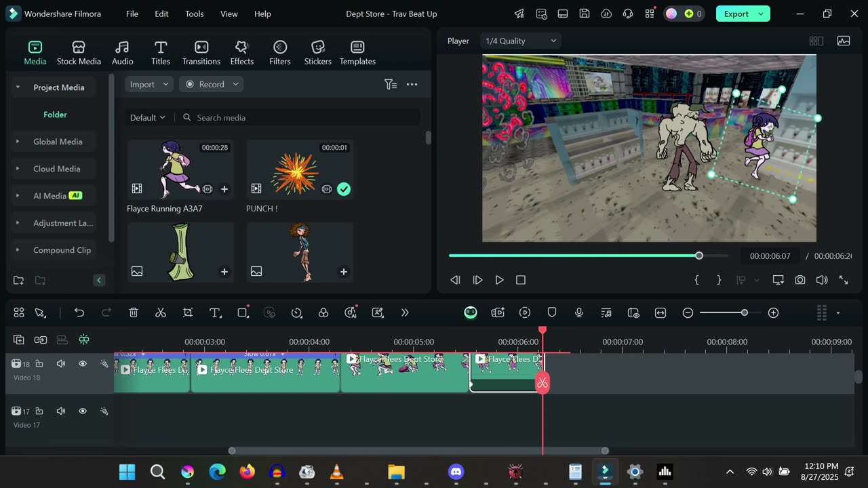
Task: Open the Filters tab
Action: 280,53
